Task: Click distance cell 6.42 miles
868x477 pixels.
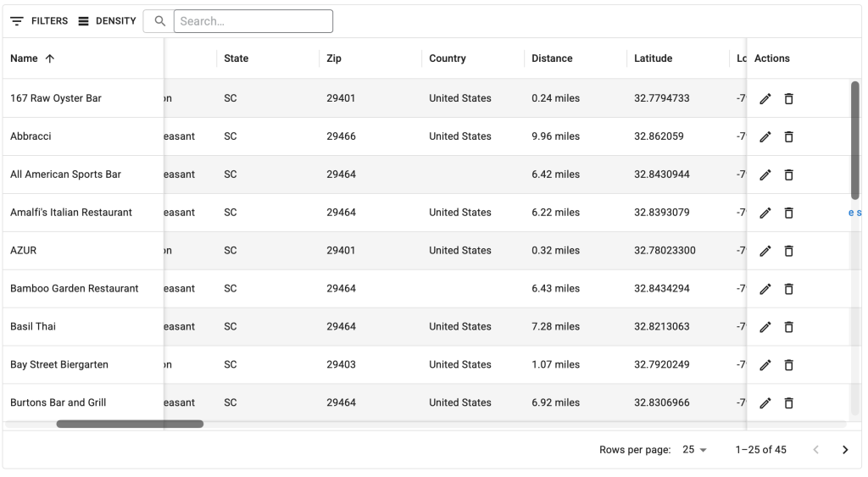Action: click(576, 175)
